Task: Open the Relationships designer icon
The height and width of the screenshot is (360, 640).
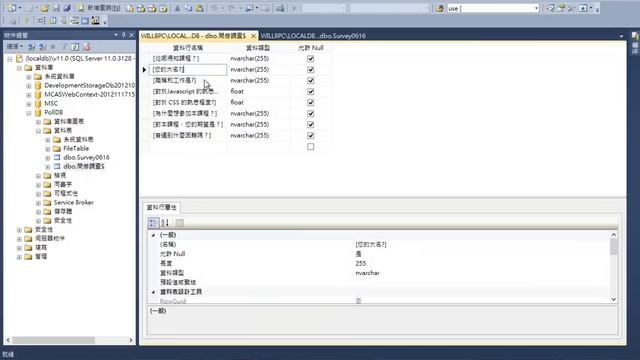Action: (x=41, y=20)
